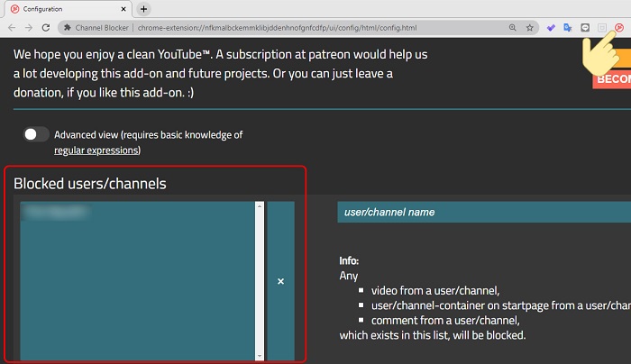Click the browser back arrow
631x364 pixels.
click(11, 28)
